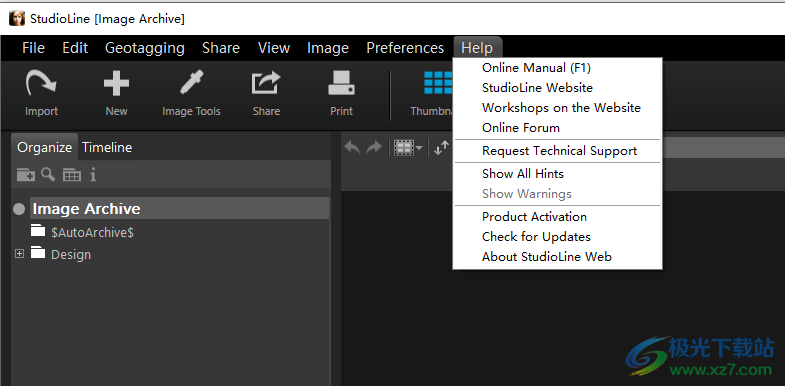The image size is (785, 386).
Task: Click the folder table icon in Organize panel
Action: (x=72, y=175)
